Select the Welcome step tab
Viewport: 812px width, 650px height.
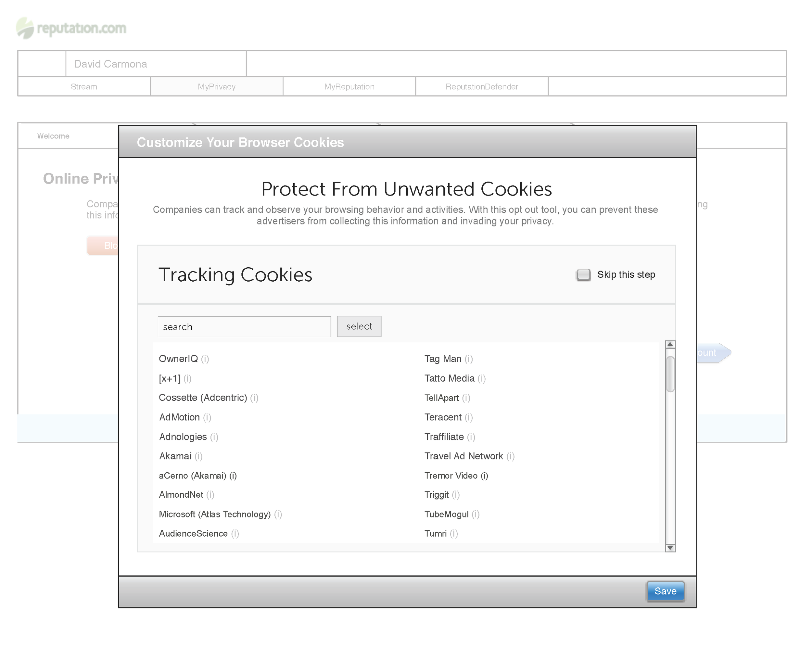(x=54, y=136)
